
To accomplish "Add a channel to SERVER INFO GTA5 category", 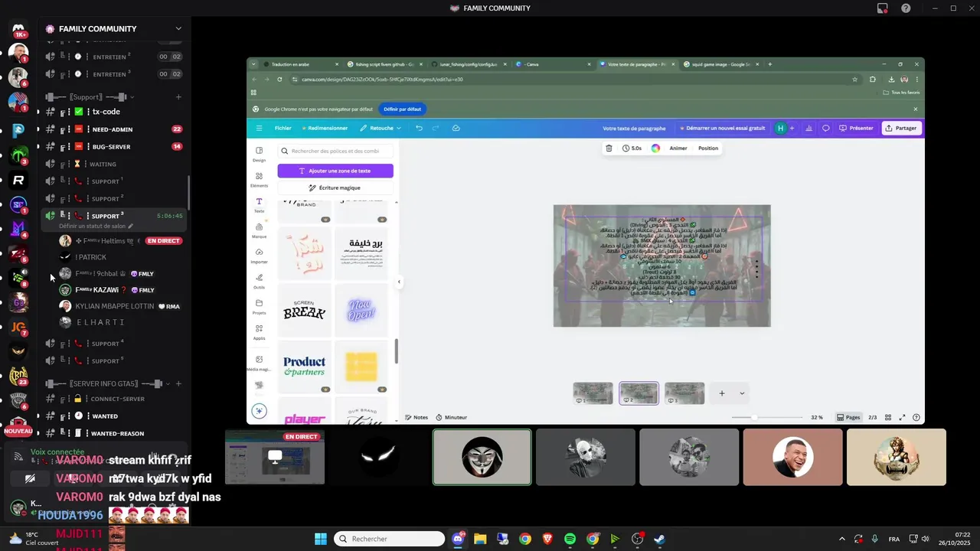I will 178,383.
